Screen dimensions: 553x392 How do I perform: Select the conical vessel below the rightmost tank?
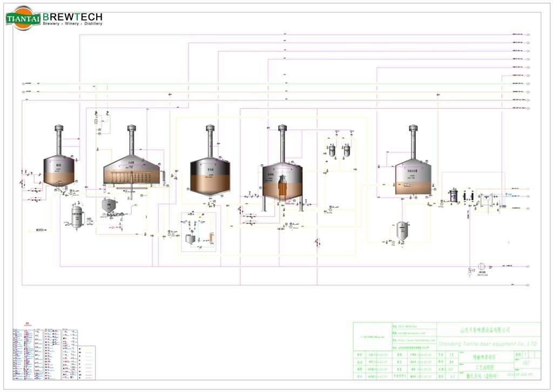402,231
